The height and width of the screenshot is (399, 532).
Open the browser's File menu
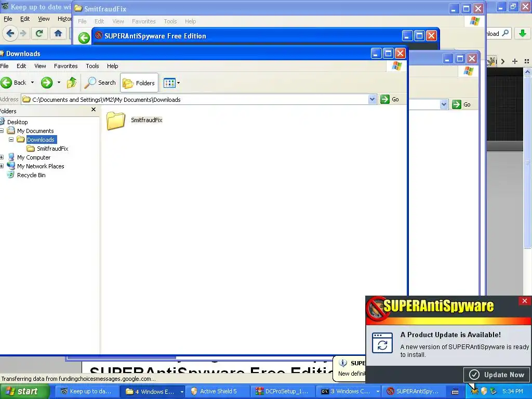pyautogui.click(x=8, y=19)
